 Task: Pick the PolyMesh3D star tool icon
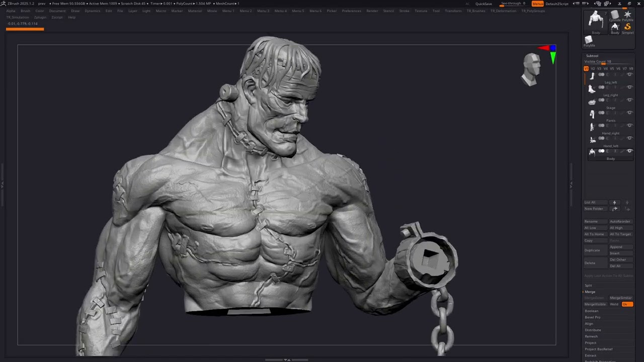[627, 15]
